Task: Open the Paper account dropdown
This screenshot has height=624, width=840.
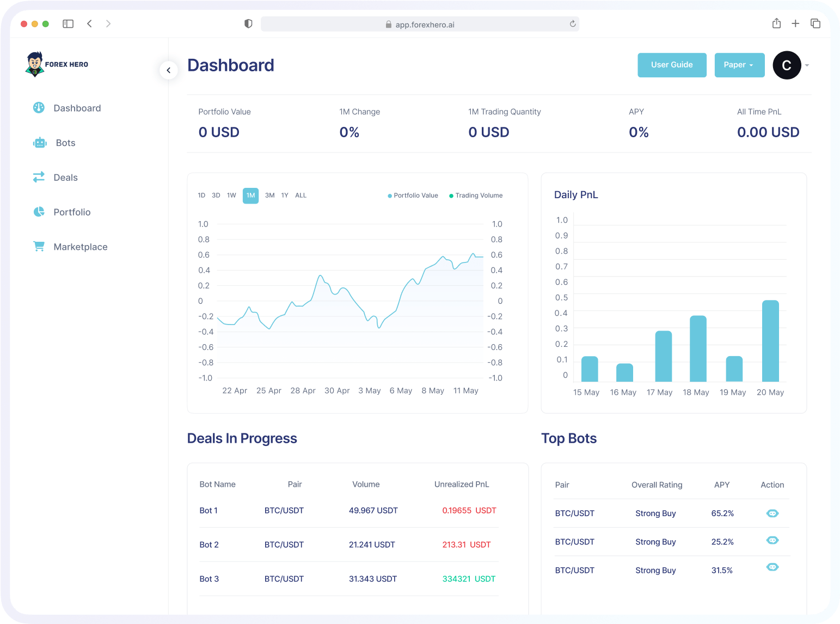Action: coord(739,65)
